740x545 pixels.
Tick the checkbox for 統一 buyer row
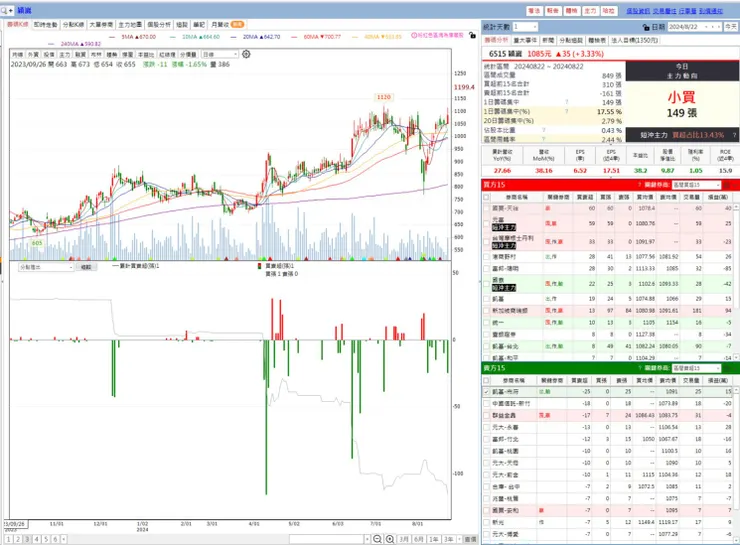coord(486,322)
